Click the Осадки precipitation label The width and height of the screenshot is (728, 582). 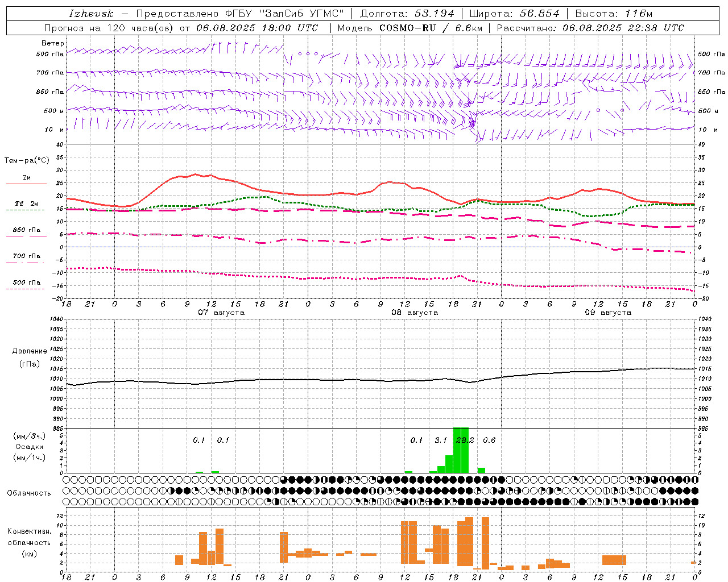[x=29, y=447]
